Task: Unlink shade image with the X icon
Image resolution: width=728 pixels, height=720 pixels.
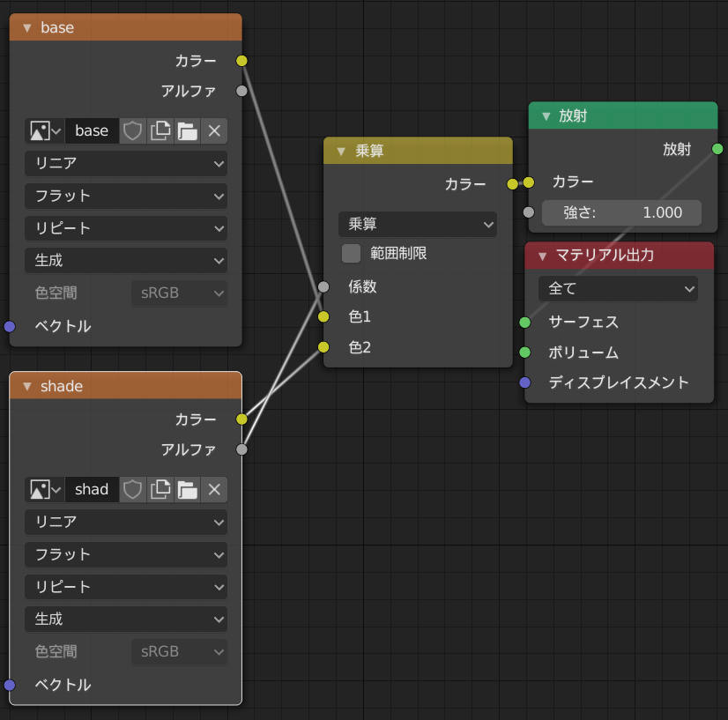Action: [x=214, y=489]
